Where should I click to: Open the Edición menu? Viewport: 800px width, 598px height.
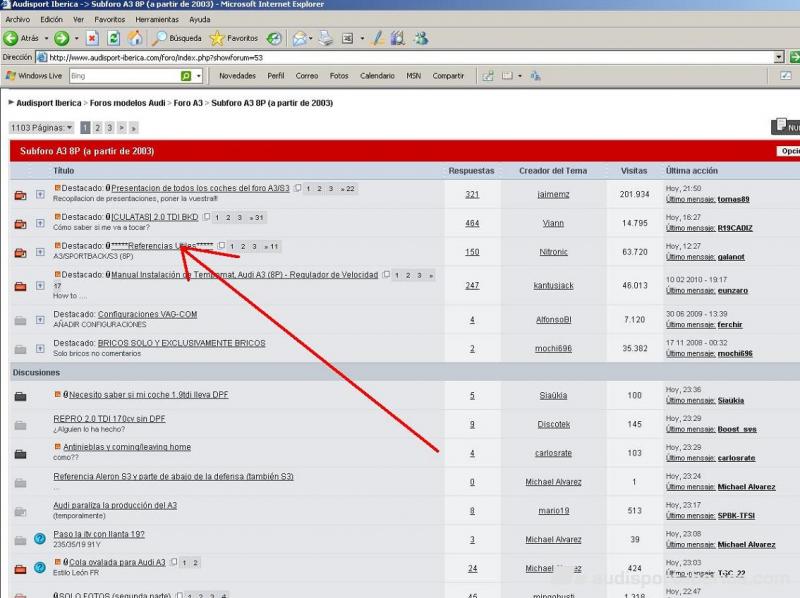tap(52, 19)
